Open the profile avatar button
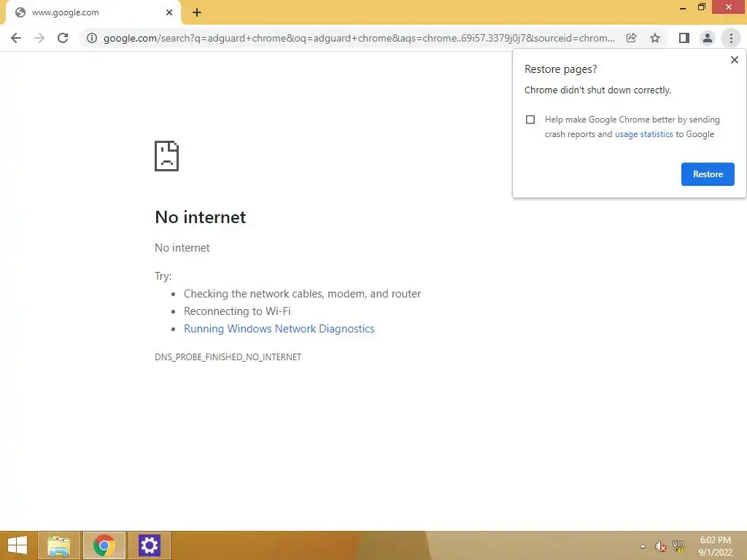 [x=708, y=38]
